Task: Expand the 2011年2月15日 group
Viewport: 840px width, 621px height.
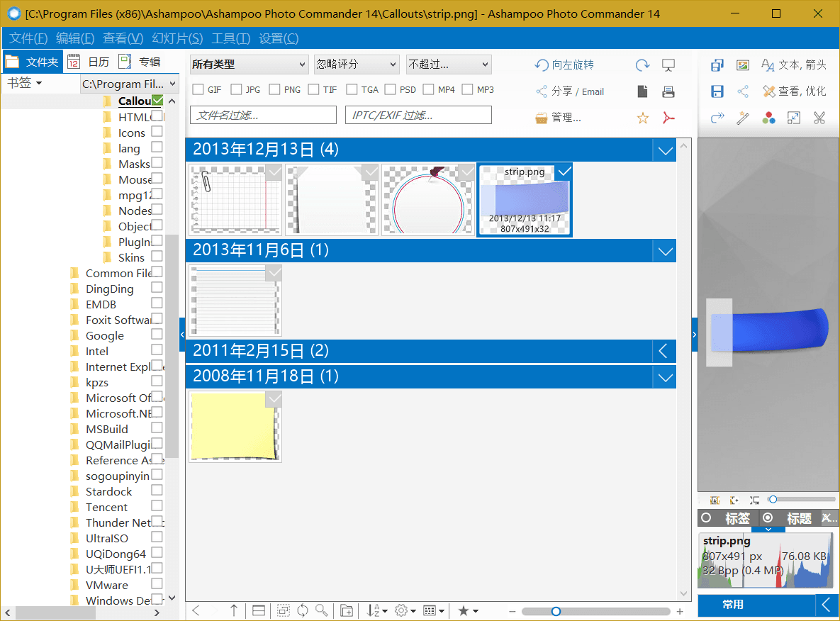Action: pos(664,352)
